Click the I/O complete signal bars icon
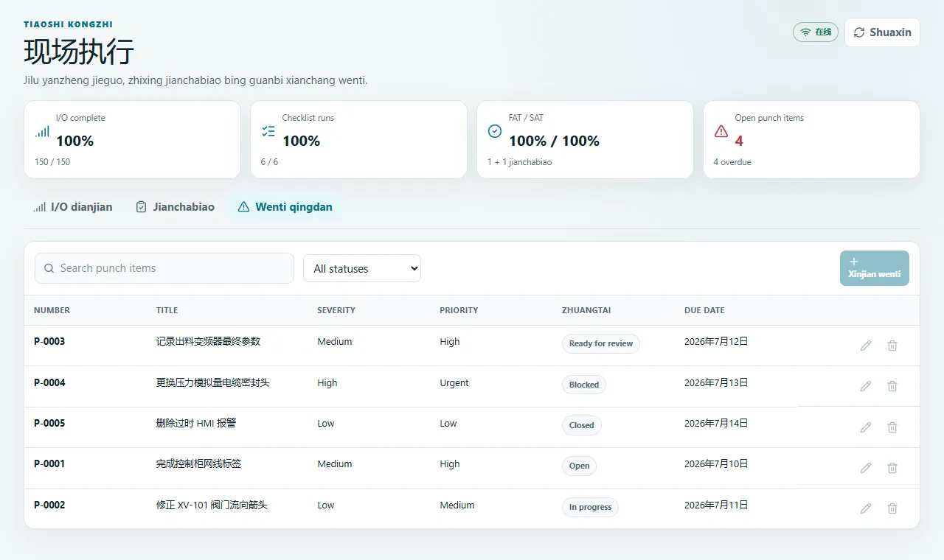The image size is (944, 560). point(42,131)
